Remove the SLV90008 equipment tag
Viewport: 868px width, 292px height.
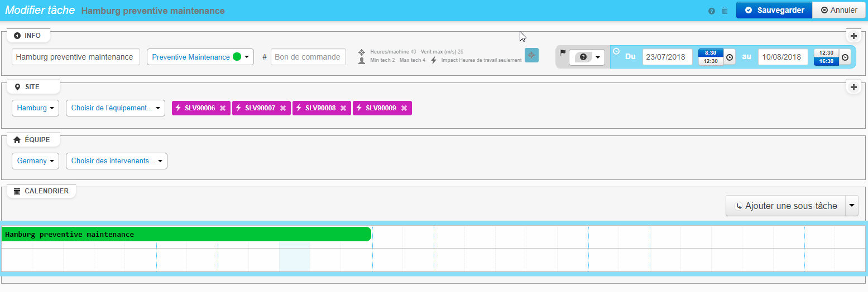pyautogui.click(x=343, y=108)
